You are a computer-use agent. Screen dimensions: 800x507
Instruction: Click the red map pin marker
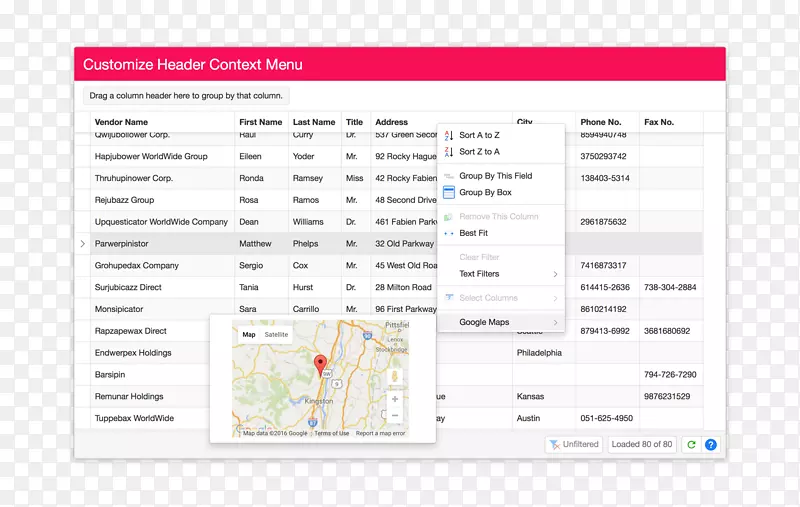coord(320,366)
